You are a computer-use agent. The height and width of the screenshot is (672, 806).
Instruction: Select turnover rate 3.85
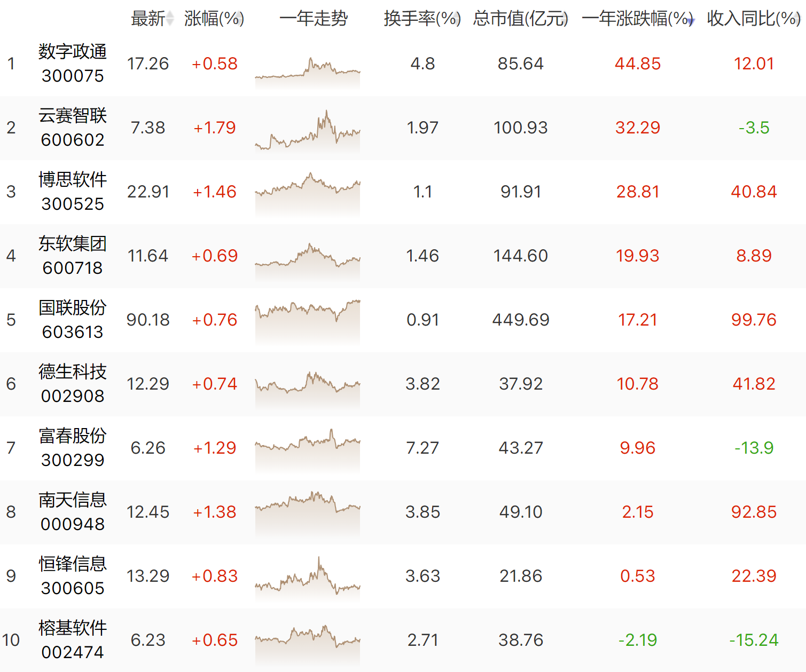[x=422, y=512]
